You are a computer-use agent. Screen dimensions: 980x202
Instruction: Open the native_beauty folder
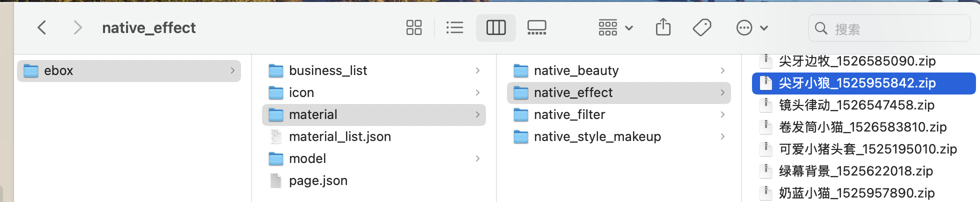[575, 71]
